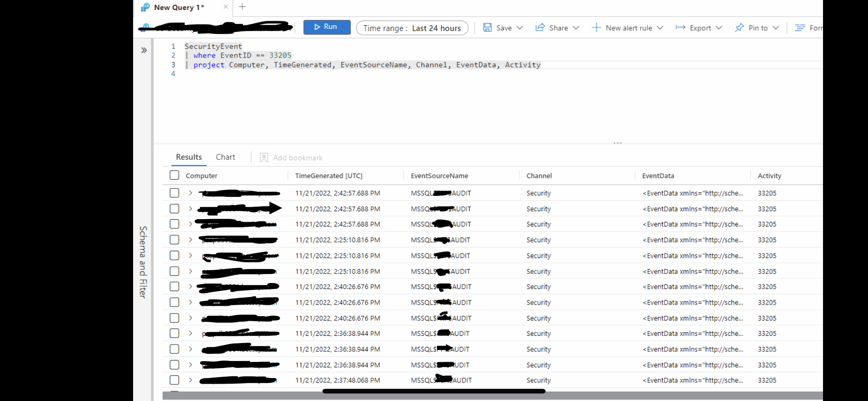The image size is (868, 401).
Task: Toggle the select-all checkbox in header
Action: point(174,175)
